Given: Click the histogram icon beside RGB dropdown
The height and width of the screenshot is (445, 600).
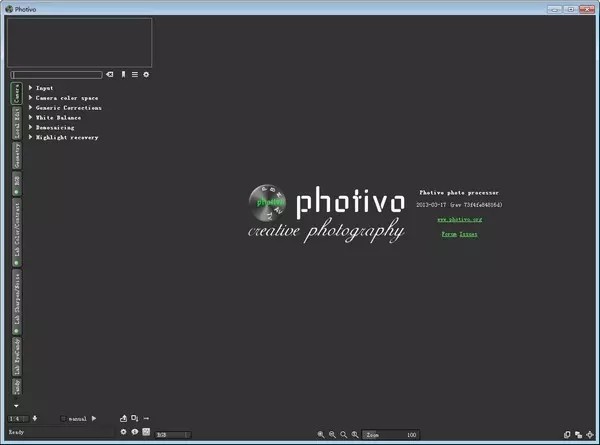Looking at the screenshot, I should click(x=146, y=432).
